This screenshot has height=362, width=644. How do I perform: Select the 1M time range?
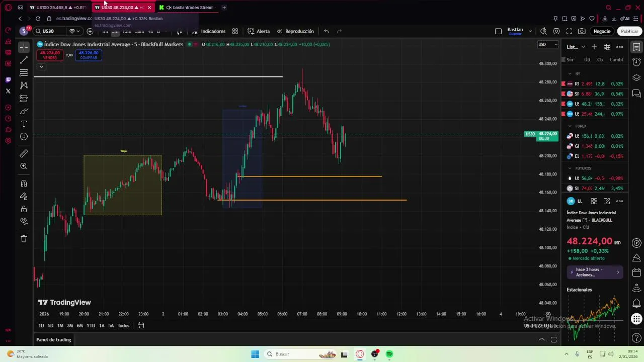point(60,326)
